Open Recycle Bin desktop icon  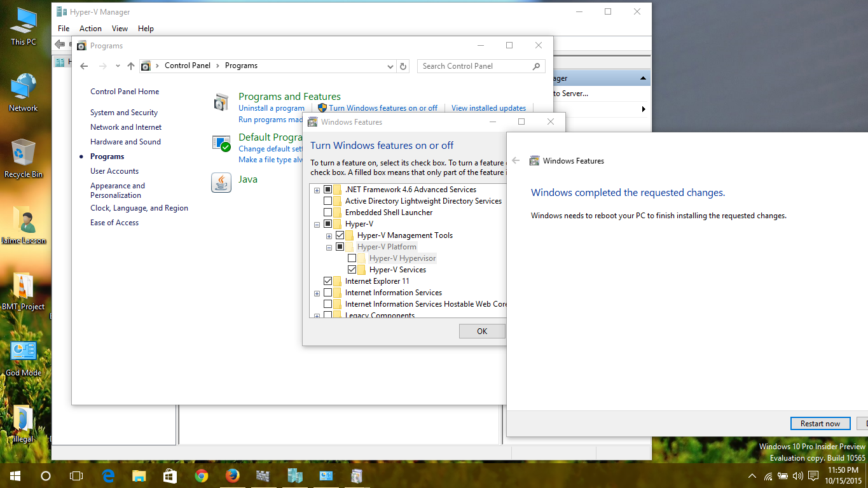[x=24, y=158]
